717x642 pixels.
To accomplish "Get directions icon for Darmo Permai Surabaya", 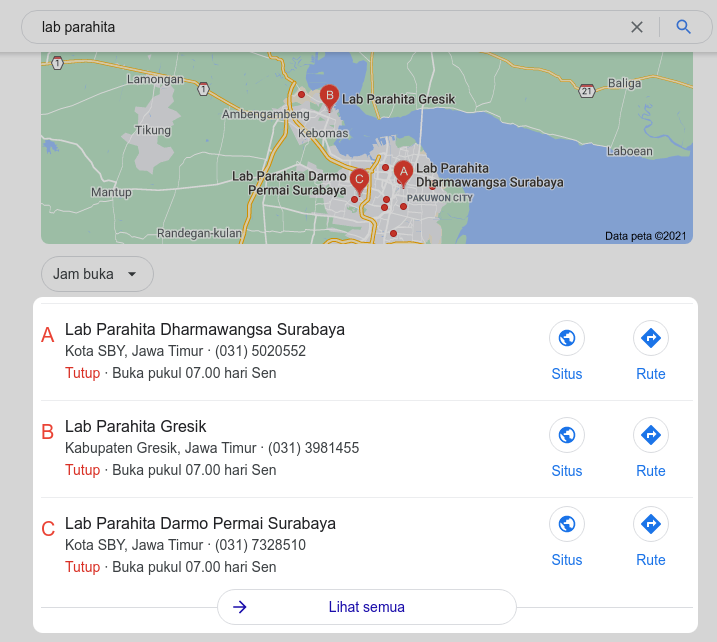I will pyautogui.click(x=651, y=524).
